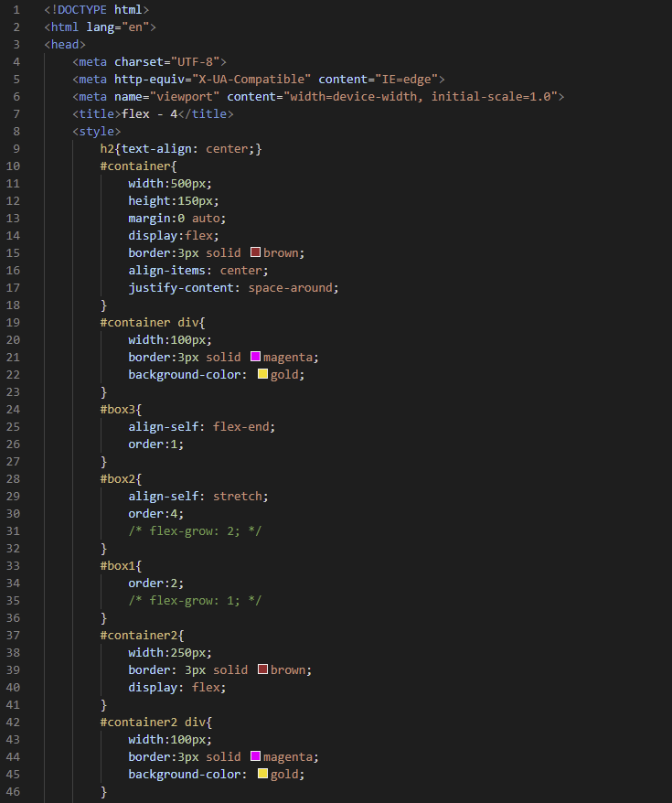Click line number 24 in the gutter
Screen dimensions: 672x803
[x=14, y=410]
